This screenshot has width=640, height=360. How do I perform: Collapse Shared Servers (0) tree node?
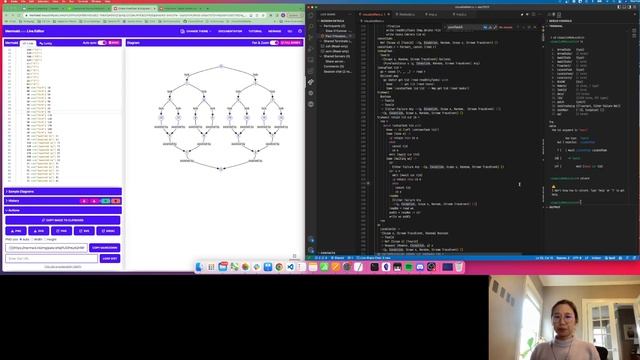(x=336, y=56)
